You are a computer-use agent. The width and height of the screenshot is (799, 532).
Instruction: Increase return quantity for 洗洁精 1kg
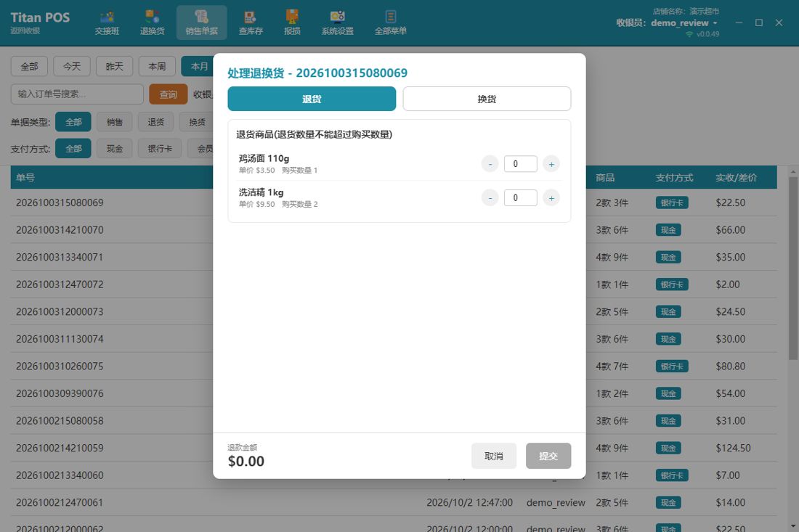pyautogui.click(x=551, y=198)
